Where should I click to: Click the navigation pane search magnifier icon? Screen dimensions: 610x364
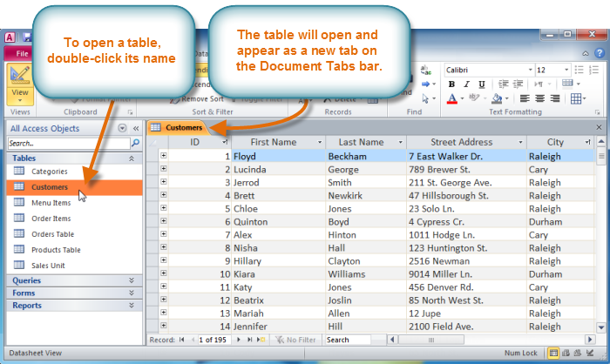pos(135,143)
